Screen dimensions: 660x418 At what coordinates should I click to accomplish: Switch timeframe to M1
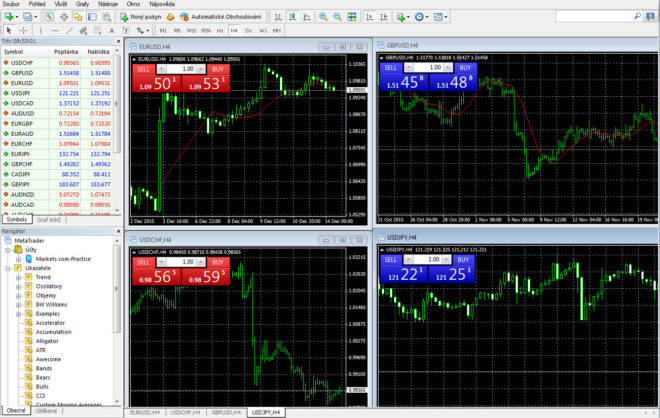tap(163, 30)
